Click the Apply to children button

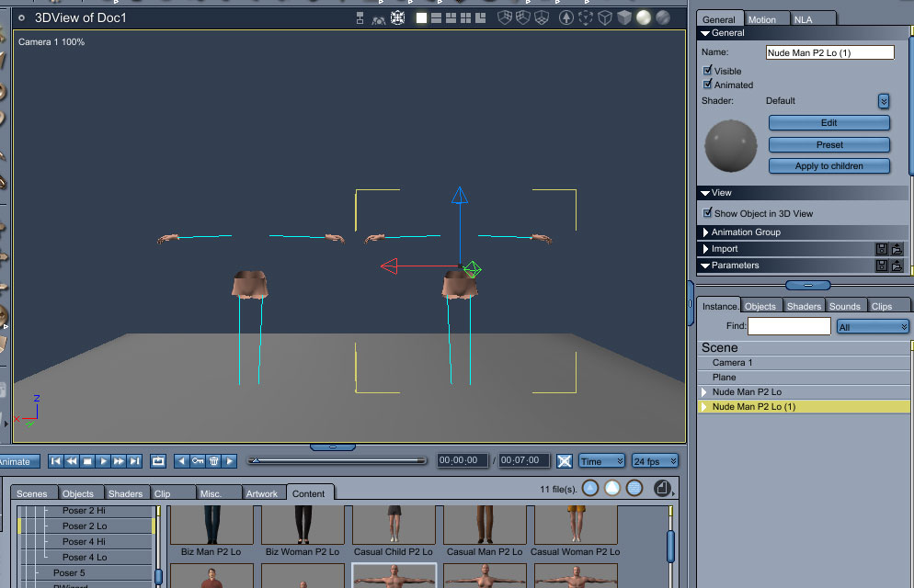coord(828,166)
